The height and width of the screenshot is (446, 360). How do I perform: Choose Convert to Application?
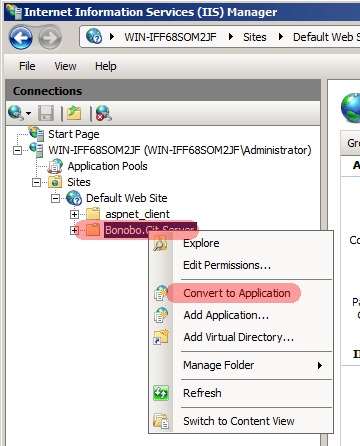coord(241,293)
